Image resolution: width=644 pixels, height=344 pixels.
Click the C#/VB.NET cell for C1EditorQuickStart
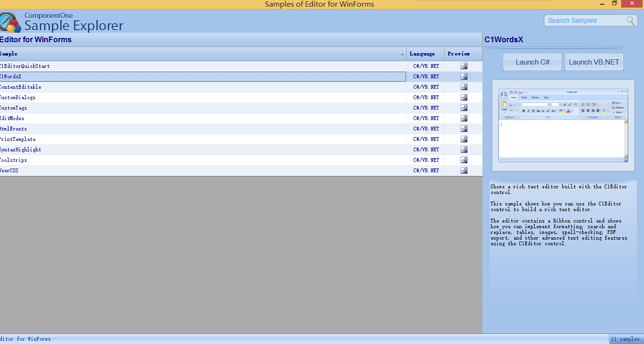426,66
